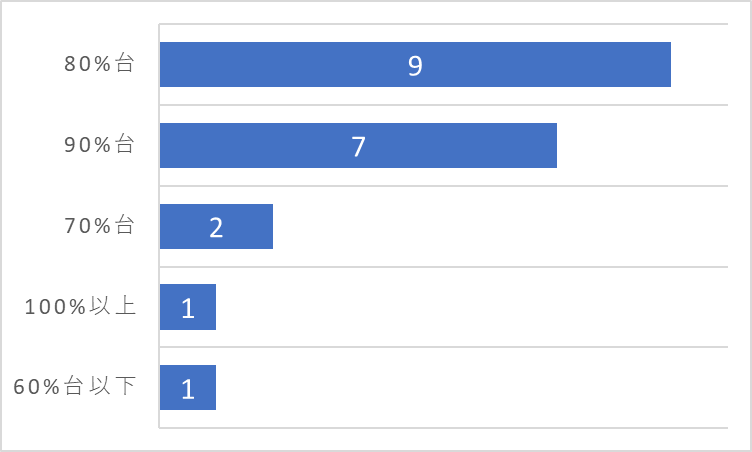Click gridline between 70%台 and 100%以上
The image size is (752, 452).
[444, 267]
